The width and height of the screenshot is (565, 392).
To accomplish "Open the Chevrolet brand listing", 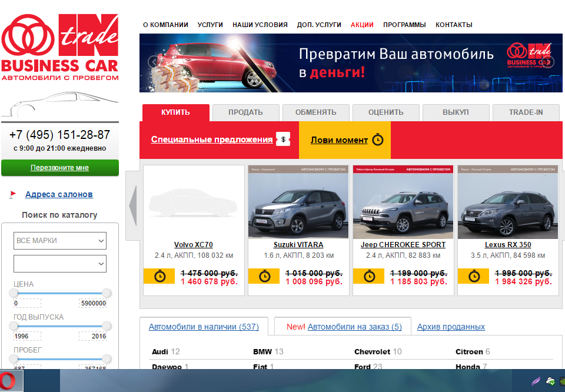I will click(372, 351).
